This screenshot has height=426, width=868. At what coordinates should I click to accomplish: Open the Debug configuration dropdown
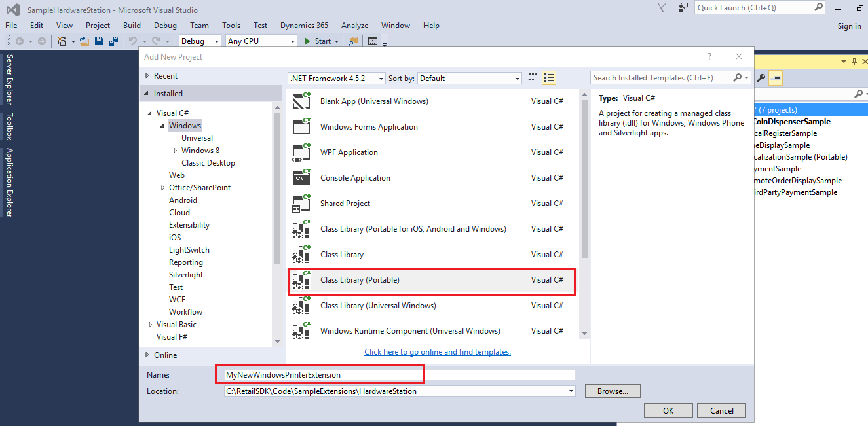coord(217,41)
